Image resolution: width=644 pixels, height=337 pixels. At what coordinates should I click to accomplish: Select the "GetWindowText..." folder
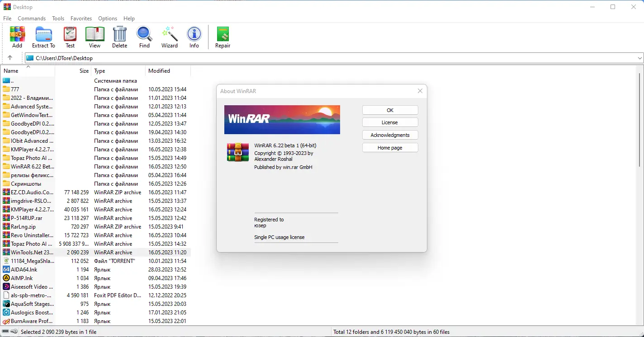pos(95,115)
